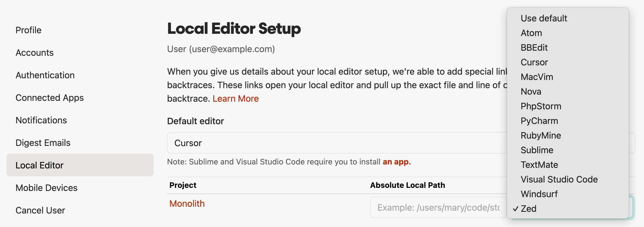The image size is (644, 227).
Task: Choose Visual Studio Code in dropdown list
Action: click(568, 179)
